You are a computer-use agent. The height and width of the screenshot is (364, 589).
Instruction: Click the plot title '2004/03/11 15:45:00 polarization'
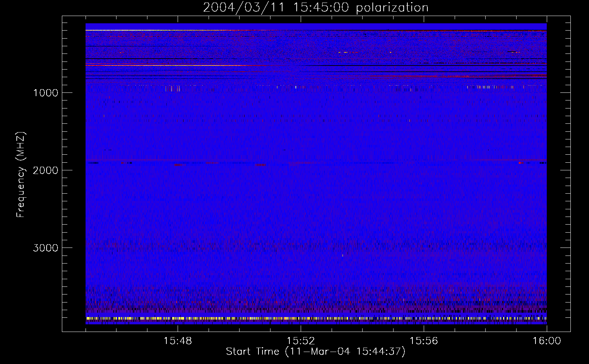point(316,8)
